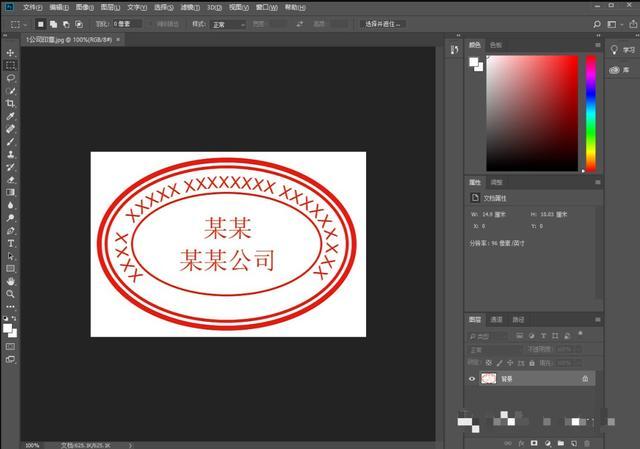This screenshot has width=640, height=449.
Task: Select the Lasso tool
Action: [11, 78]
